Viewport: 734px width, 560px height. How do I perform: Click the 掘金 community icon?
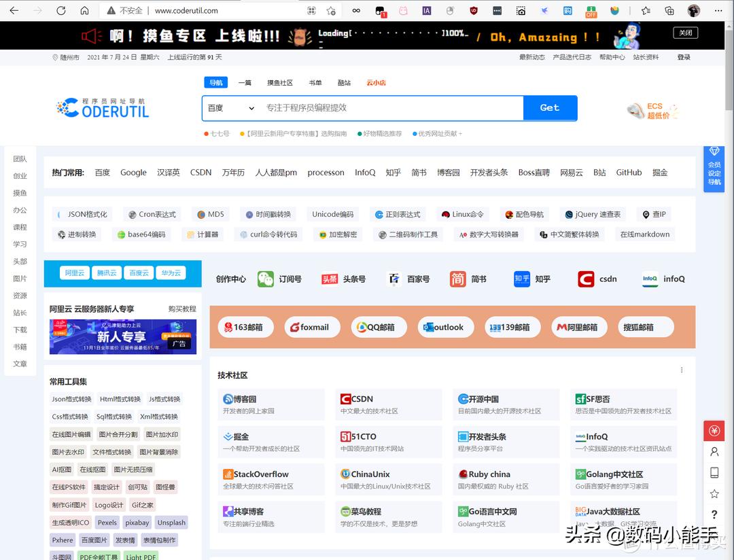pyautogui.click(x=270, y=442)
